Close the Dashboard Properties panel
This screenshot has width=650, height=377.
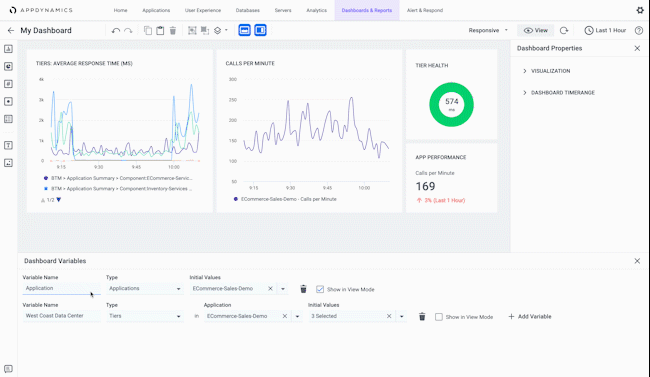point(637,49)
